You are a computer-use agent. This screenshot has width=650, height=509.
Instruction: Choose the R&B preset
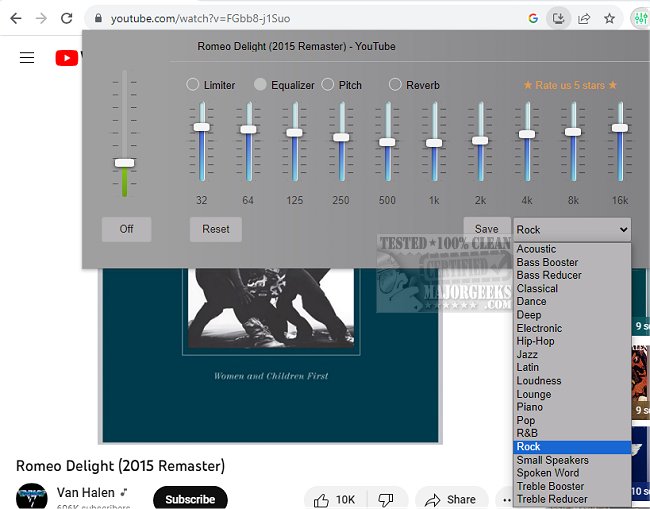572,434
